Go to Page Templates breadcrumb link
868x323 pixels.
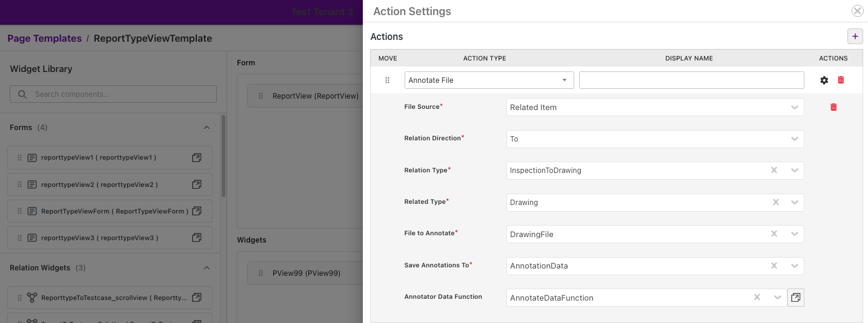coord(44,38)
